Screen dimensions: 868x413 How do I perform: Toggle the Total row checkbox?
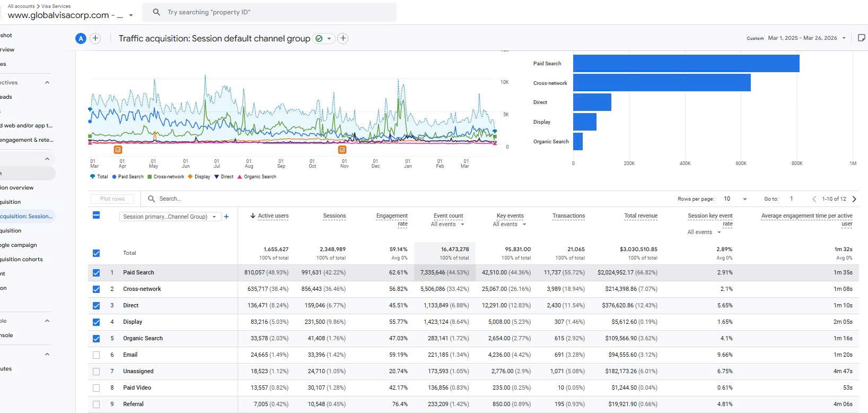pyautogui.click(x=96, y=253)
